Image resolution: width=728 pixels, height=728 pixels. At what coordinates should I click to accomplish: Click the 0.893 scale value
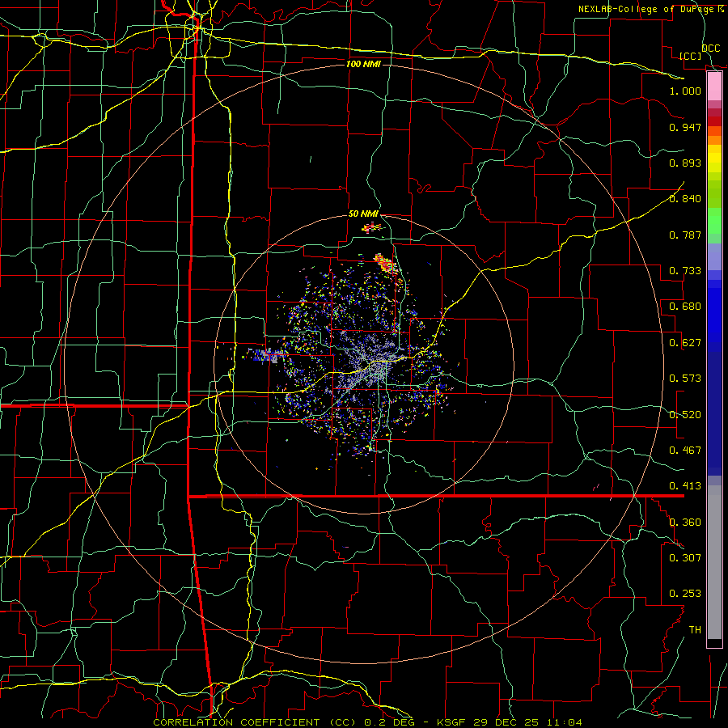685,163
